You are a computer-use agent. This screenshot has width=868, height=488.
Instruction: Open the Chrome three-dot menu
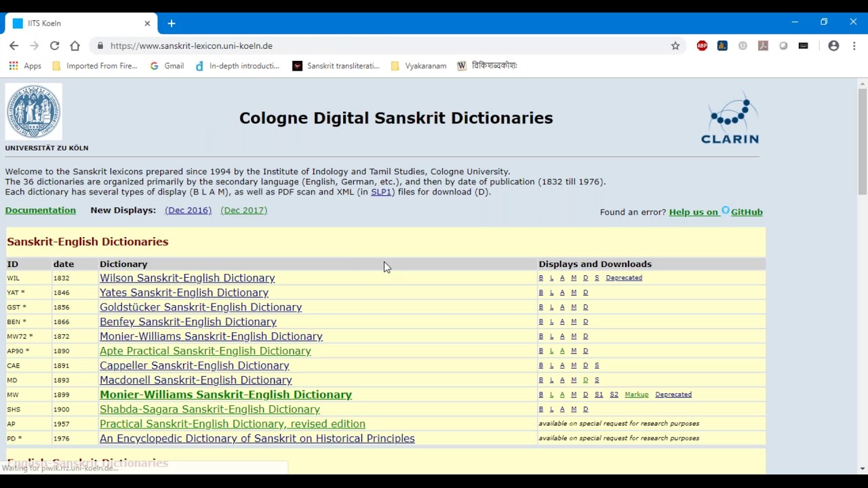(x=854, y=46)
